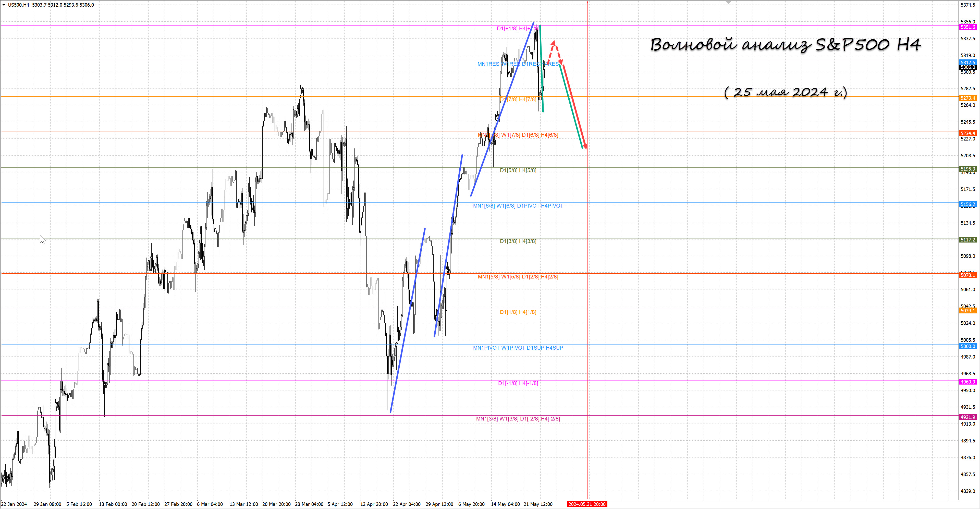Click the 'MN1[3/8] W1[3/8] D1[-2/8] H4[-2/8]' label
980x509 pixels.
coord(518,419)
